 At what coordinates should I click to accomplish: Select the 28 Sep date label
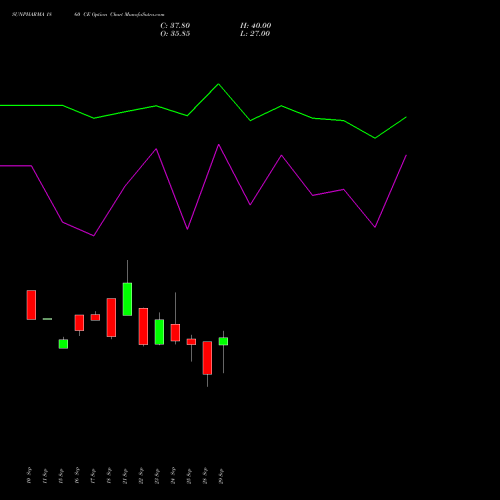[205, 476]
